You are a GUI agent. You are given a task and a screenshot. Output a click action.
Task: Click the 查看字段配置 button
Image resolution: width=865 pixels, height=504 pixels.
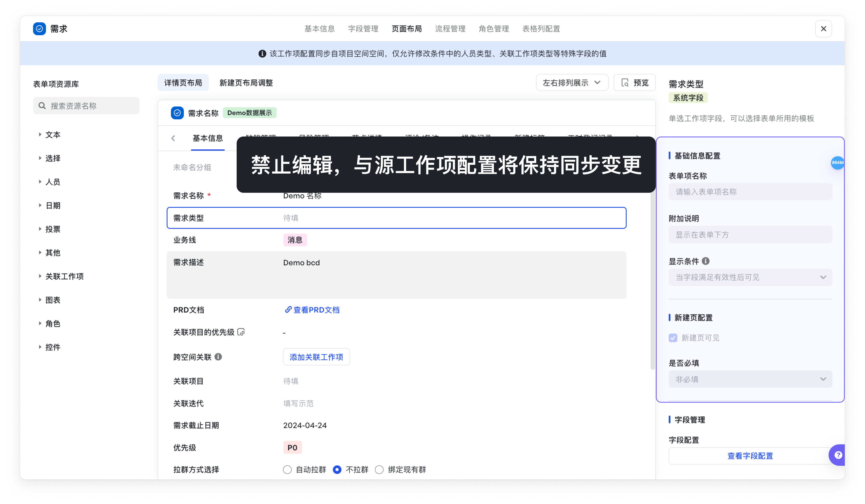(x=750, y=456)
